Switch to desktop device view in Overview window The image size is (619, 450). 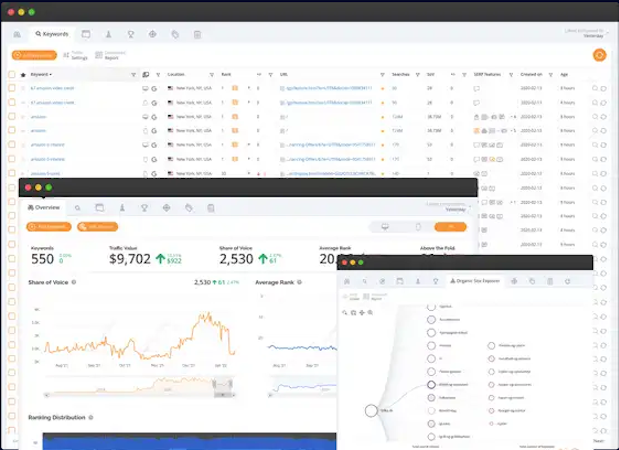pyautogui.click(x=385, y=227)
